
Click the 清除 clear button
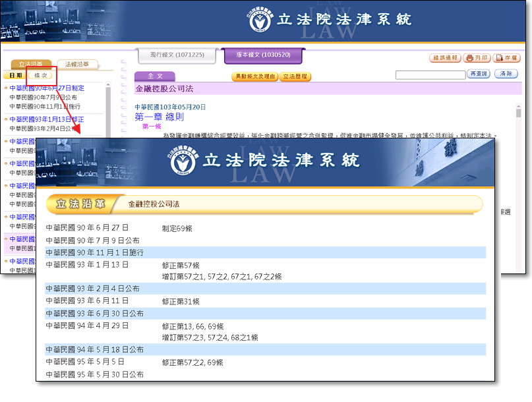[506, 74]
